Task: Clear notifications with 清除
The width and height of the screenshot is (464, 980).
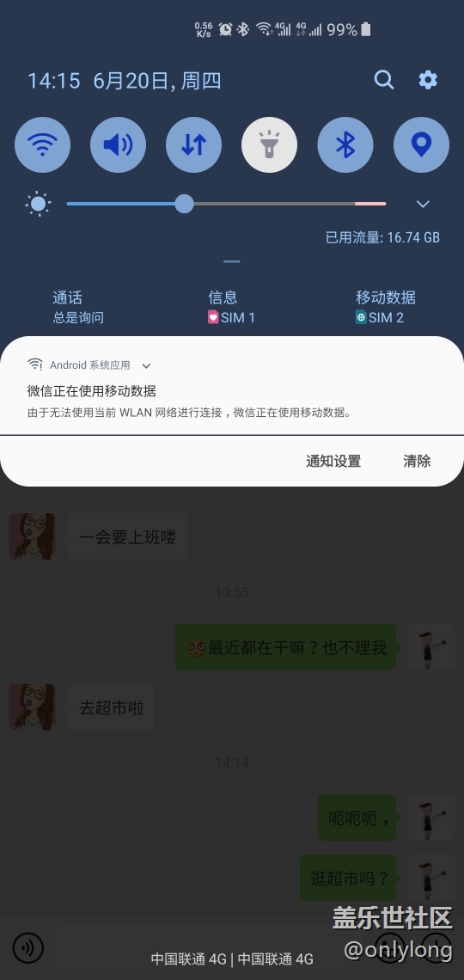Action: 417,462
